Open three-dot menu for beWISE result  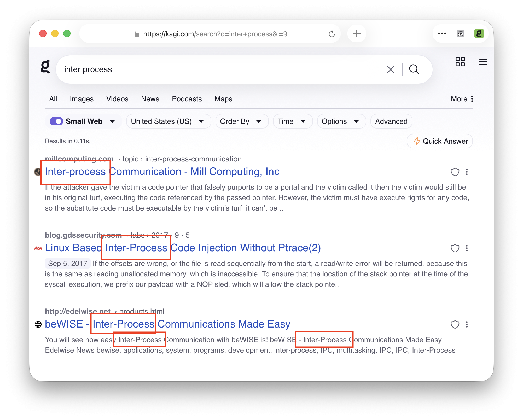(x=467, y=324)
